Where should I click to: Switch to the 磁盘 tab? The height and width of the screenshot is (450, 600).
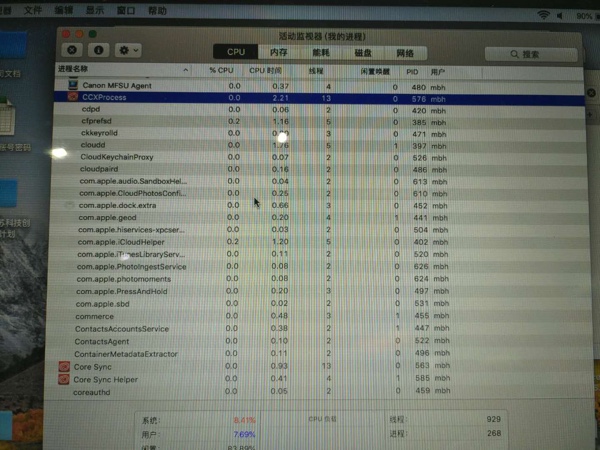click(363, 53)
